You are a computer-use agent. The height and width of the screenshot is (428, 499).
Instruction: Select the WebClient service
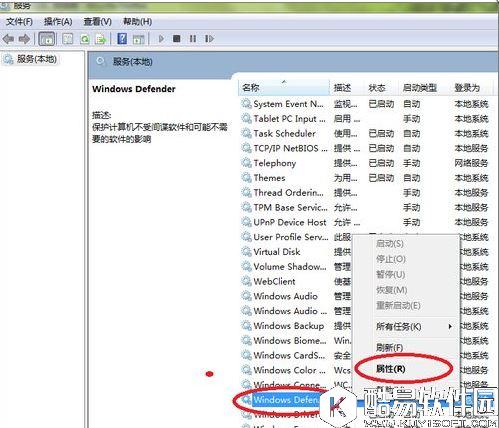(x=274, y=281)
